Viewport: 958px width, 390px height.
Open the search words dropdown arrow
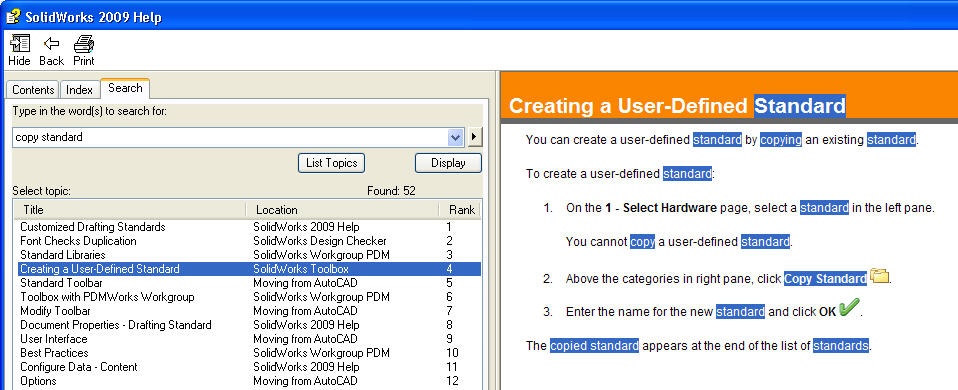455,138
